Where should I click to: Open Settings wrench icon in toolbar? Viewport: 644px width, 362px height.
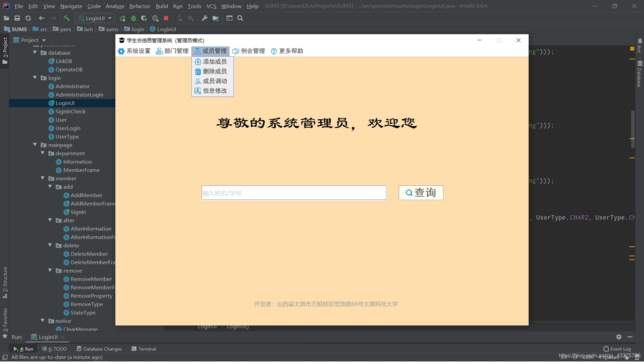click(205, 18)
